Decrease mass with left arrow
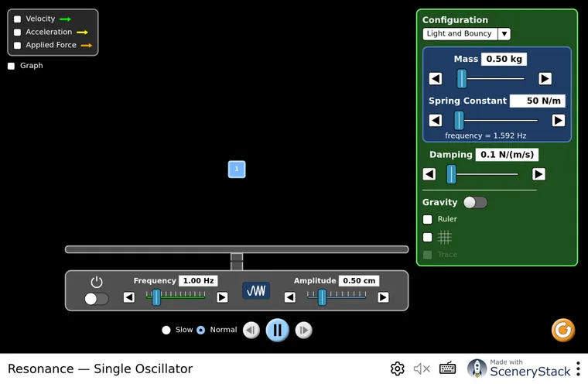The image size is (588, 384). click(436, 79)
